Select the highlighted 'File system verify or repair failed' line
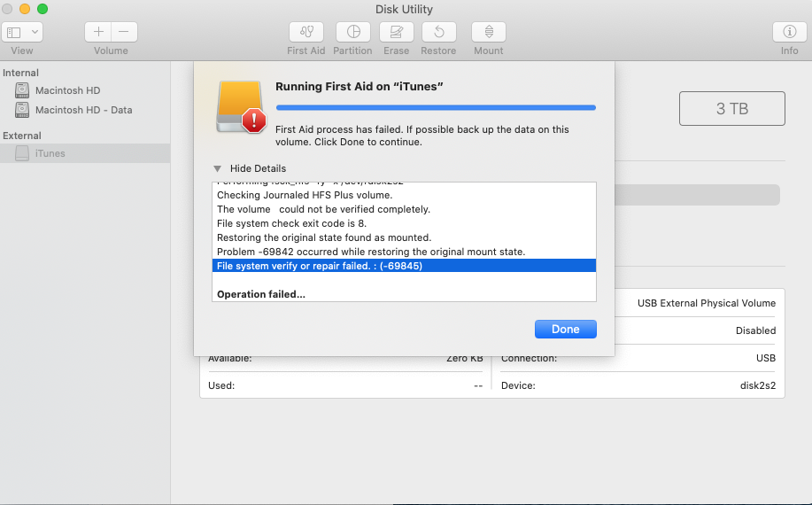The height and width of the screenshot is (505, 812). [404, 266]
